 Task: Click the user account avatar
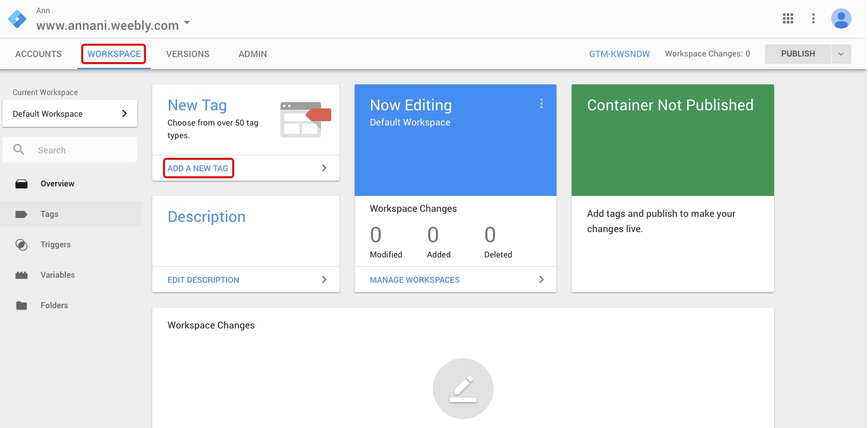coord(841,18)
